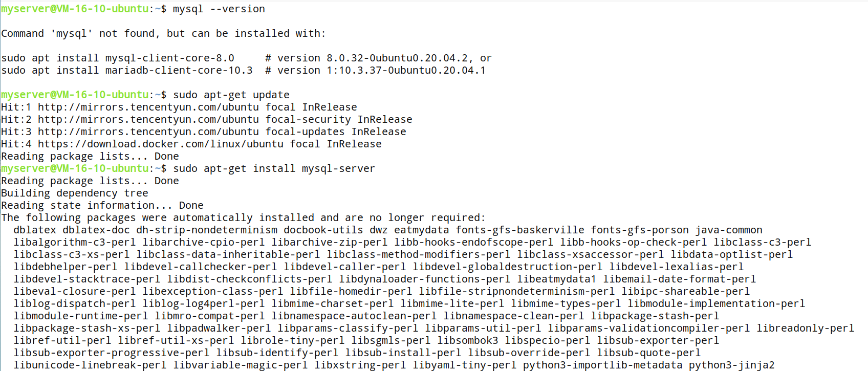Click the package name 'fonts-gfs-baskerville'
This screenshot has width=868, height=371.
tap(520, 230)
